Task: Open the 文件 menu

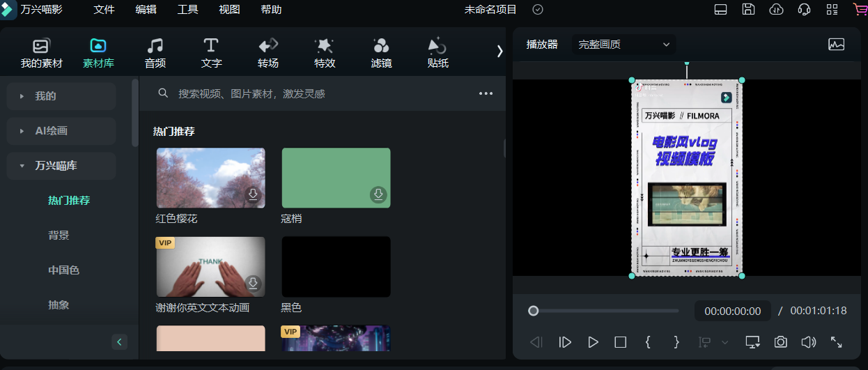Action: 104,10
